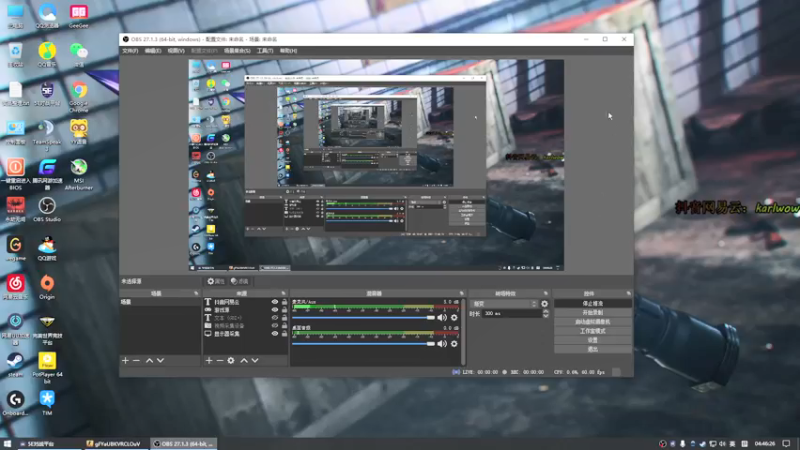
Task: Move the scene up in the Scenes panel
Action: (x=149, y=360)
